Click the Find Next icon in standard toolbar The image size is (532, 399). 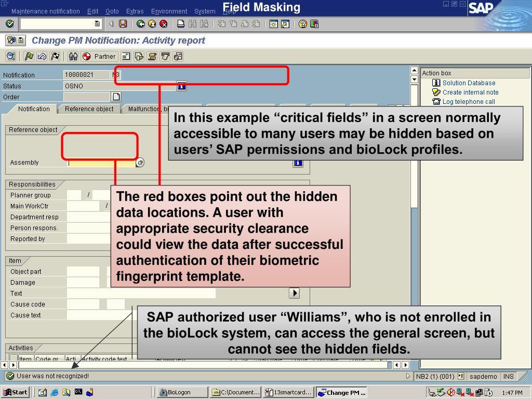click(x=204, y=24)
